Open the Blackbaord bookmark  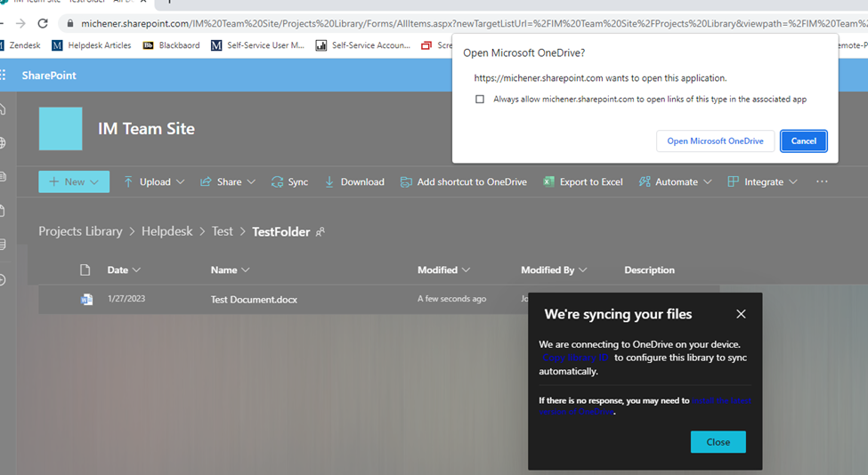pos(172,45)
